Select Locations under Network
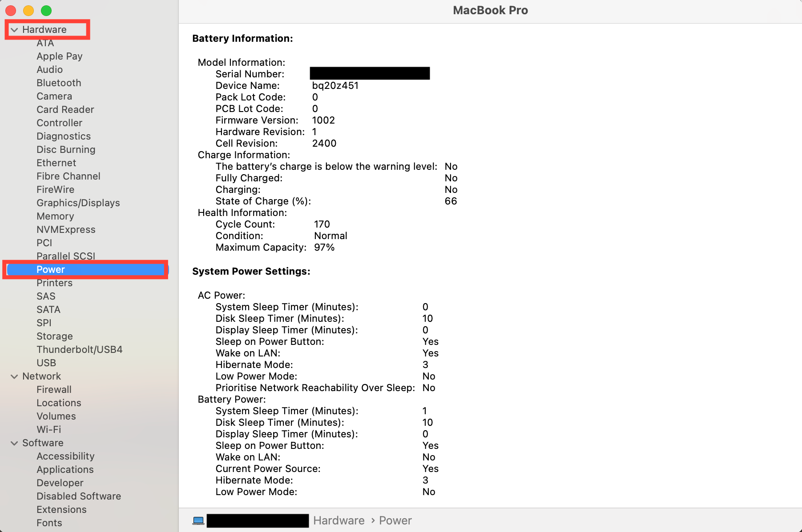802x532 pixels. pos(59,403)
